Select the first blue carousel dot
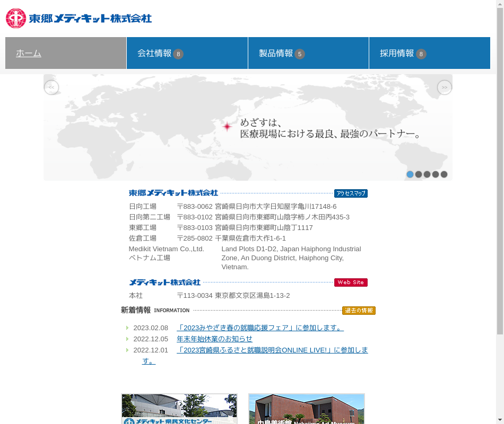Screen dimensions: 504x424 (410, 174)
